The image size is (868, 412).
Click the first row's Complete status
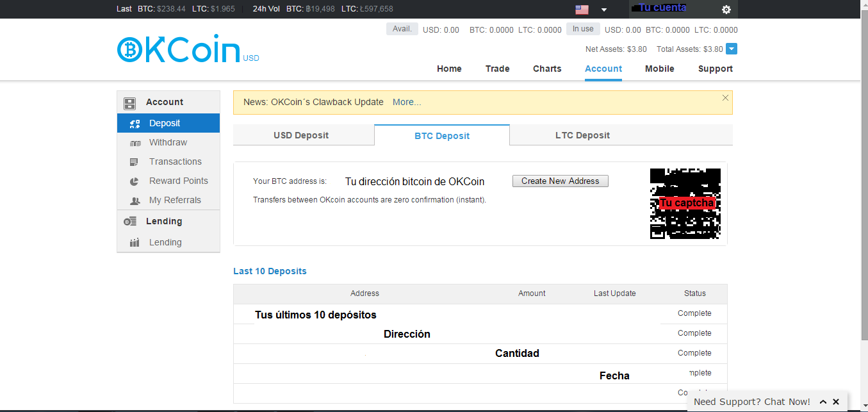click(x=694, y=313)
